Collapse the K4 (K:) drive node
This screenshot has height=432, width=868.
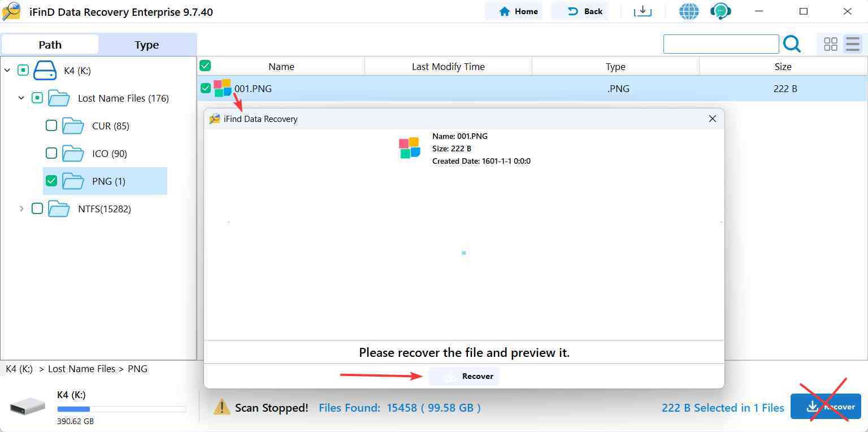coord(7,71)
